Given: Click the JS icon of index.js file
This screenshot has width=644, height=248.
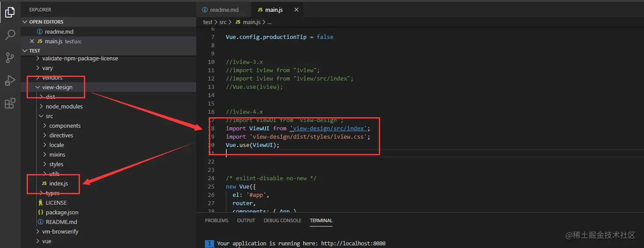Looking at the screenshot, I should pyautogui.click(x=44, y=184).
